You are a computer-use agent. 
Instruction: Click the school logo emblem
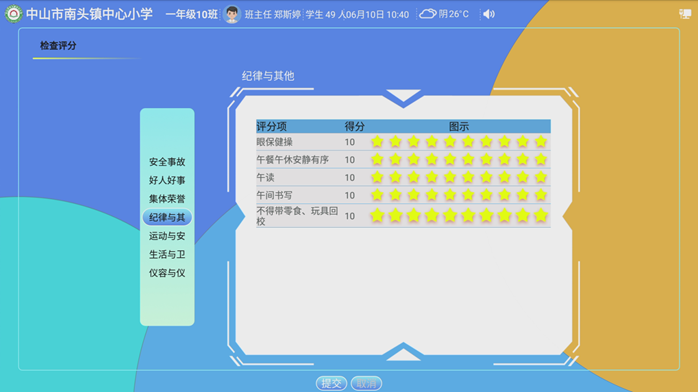pos(13,14)
